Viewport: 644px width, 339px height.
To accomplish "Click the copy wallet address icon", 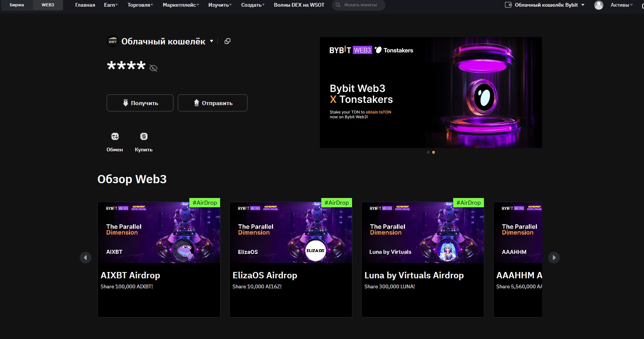I will (228, 41).
